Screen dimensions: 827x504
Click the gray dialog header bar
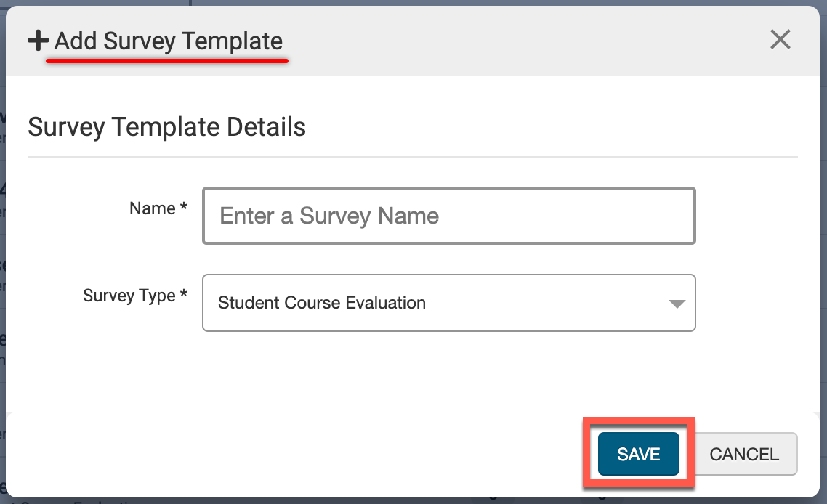click(509, 41)
